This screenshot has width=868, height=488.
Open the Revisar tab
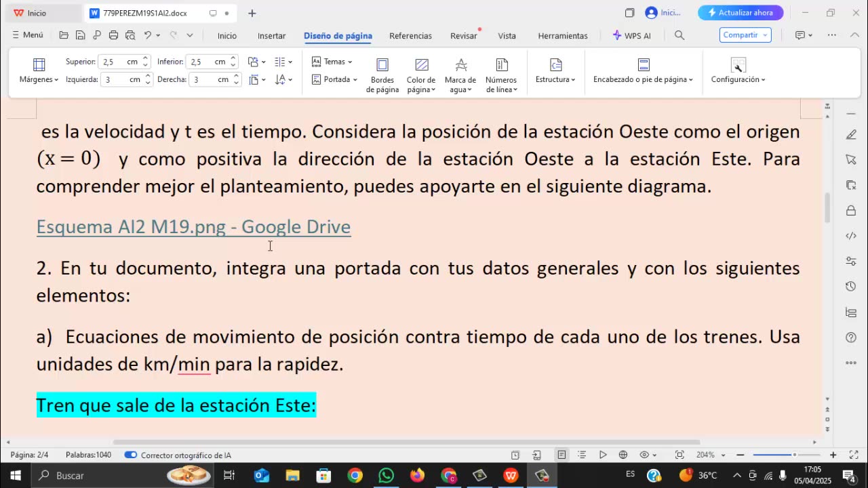[464, 35]
